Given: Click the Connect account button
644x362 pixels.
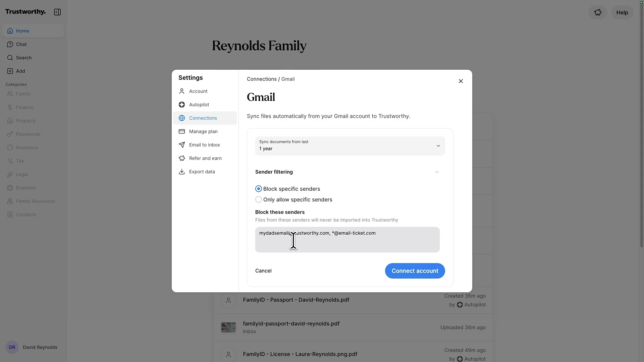Looking at the screenshot, I should point(415,271).
